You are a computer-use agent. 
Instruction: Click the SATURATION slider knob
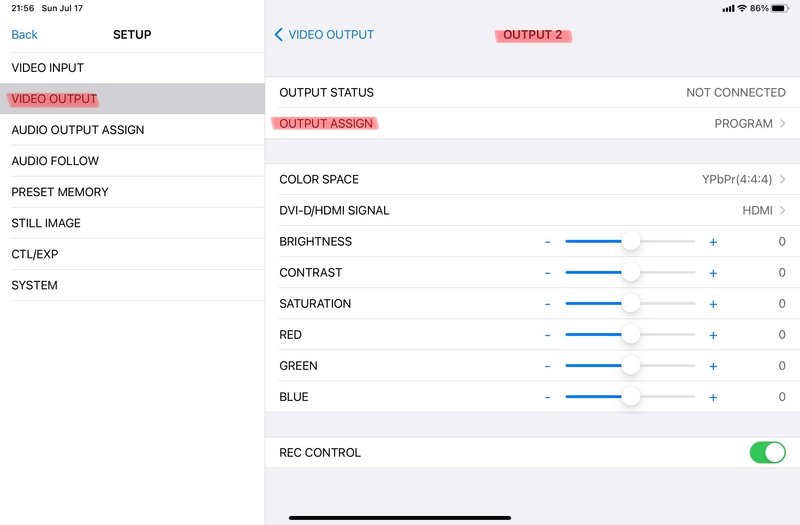pyautogui.click(x=631, y=304)
